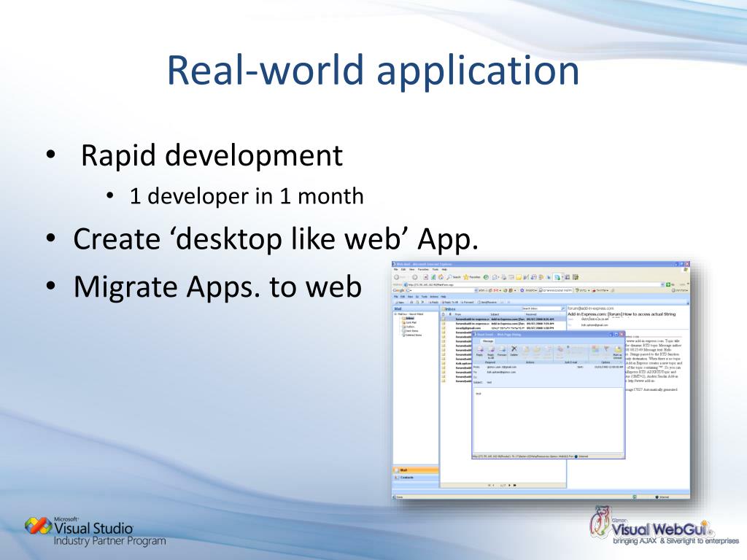Click the Internet Explorer address bar
This screenshot has height=560, width=747.
pyautogui.click(x=533, y=285)
